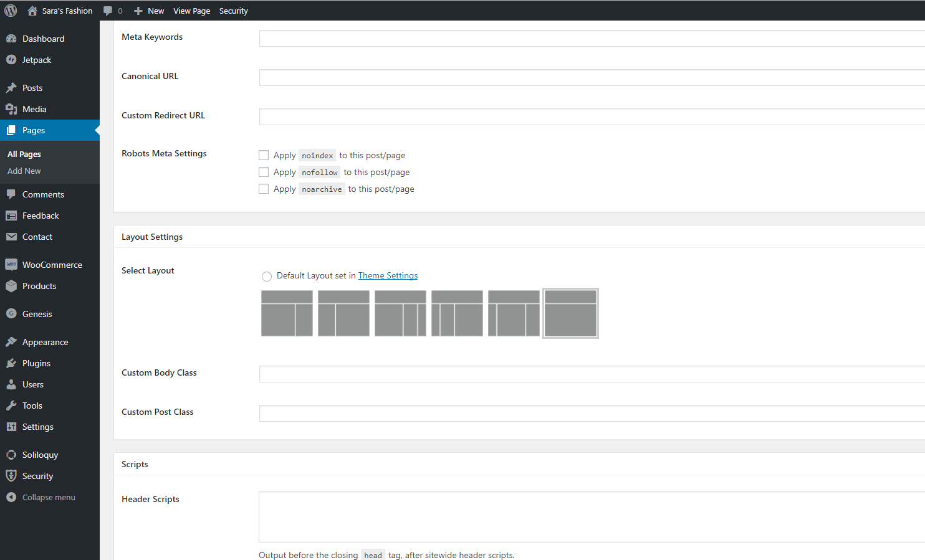The width and height of the screenshot is (925, 560).
Task: Click the Collapse menu arrow icon
Action: coord(11,497)
